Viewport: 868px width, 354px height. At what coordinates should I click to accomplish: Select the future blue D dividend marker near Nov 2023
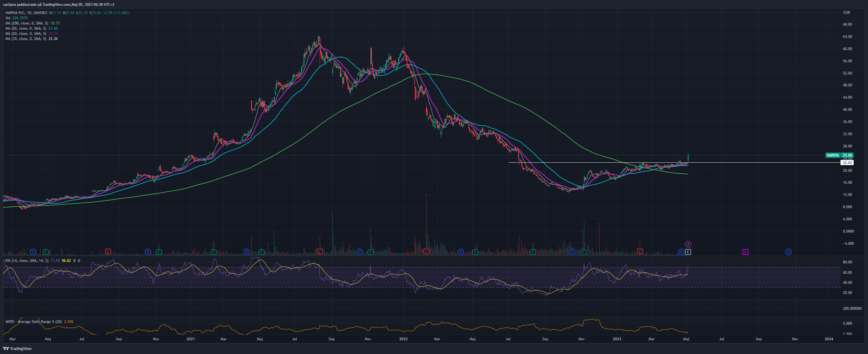tap(788, 252)
